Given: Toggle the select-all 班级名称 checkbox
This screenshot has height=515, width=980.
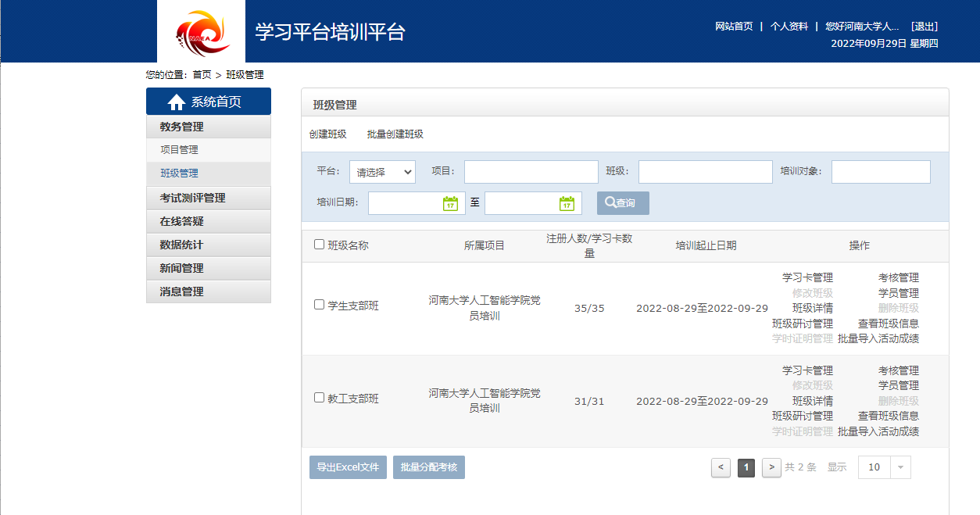Looking at the screenshot, I should coord(319,245).
